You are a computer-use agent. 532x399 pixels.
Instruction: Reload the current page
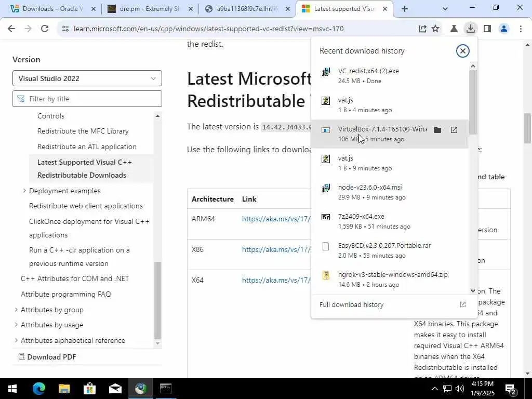(x=45, y=29)
